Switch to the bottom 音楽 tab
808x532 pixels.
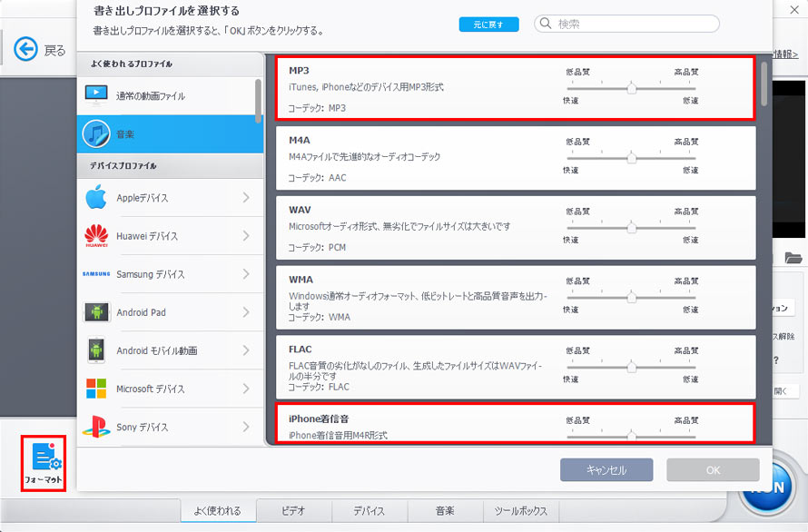coord(445,510)
